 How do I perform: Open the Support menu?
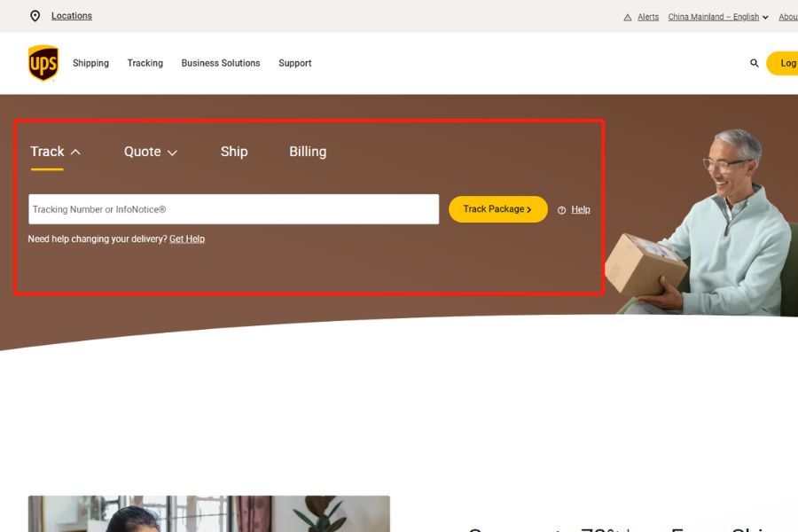click(x=294, y=63)
